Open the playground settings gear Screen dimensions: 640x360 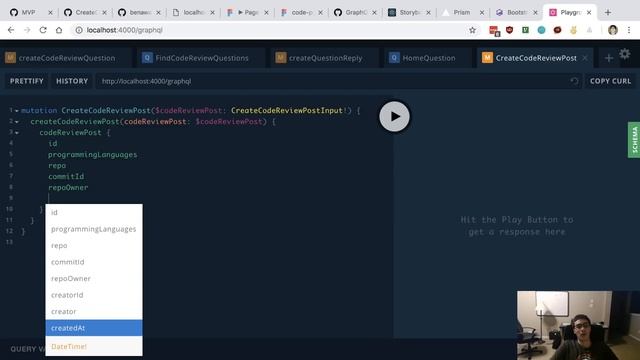click(x=624, y=54)
